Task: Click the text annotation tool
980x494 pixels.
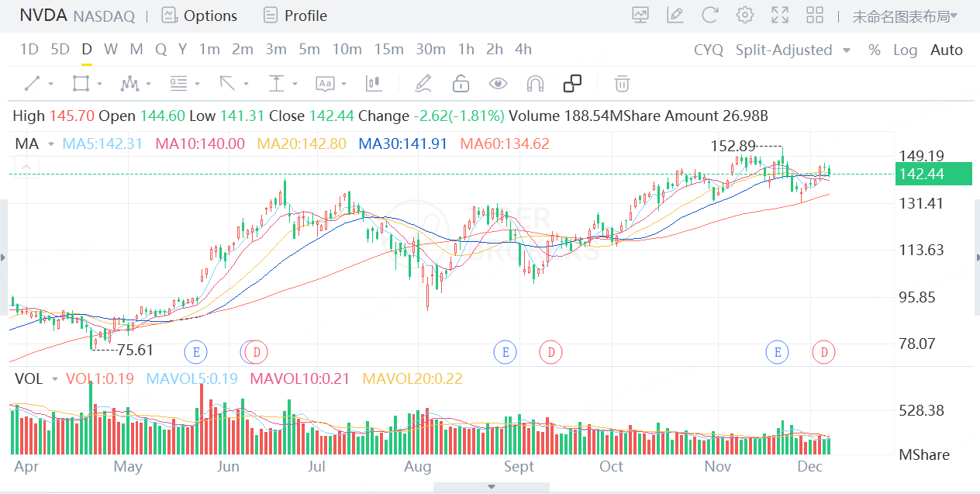Action: (324, 83)
